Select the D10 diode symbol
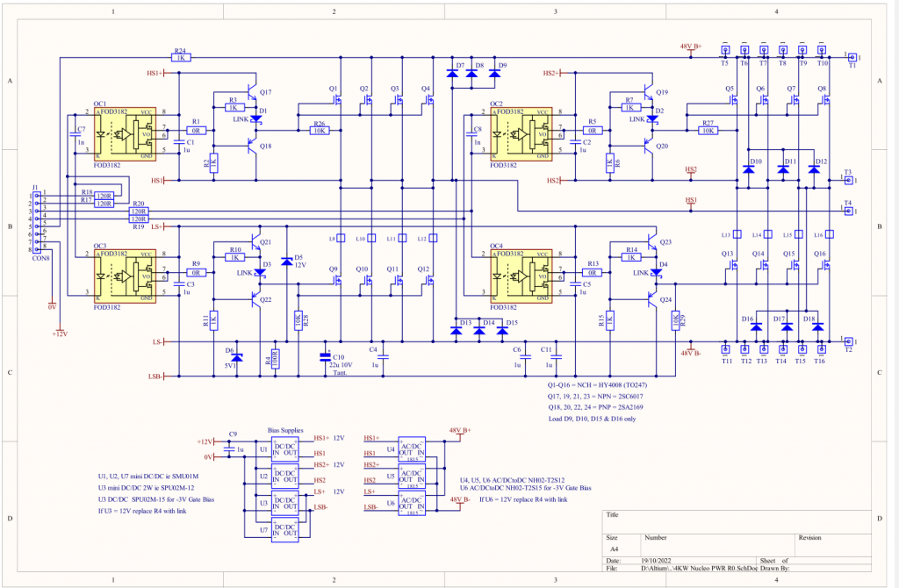 click(748, 169)
